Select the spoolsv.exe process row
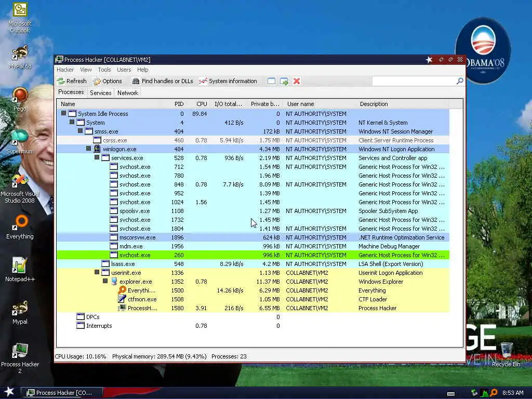532x399 pixels. pyautogui.click(x=253, y=211)
